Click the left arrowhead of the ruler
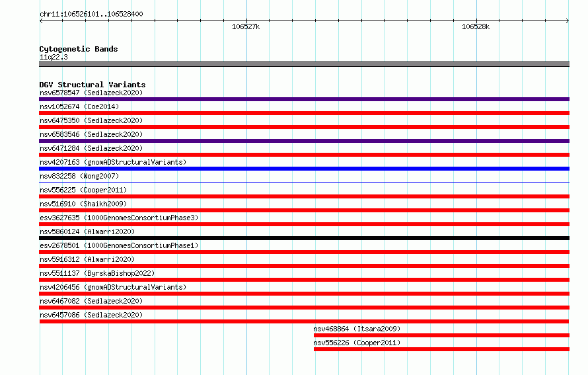 [41, 21]
